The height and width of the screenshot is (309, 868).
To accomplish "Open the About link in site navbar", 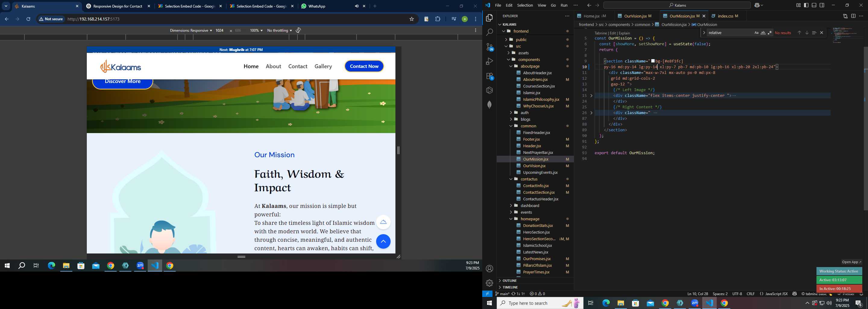I will [273, 66].
